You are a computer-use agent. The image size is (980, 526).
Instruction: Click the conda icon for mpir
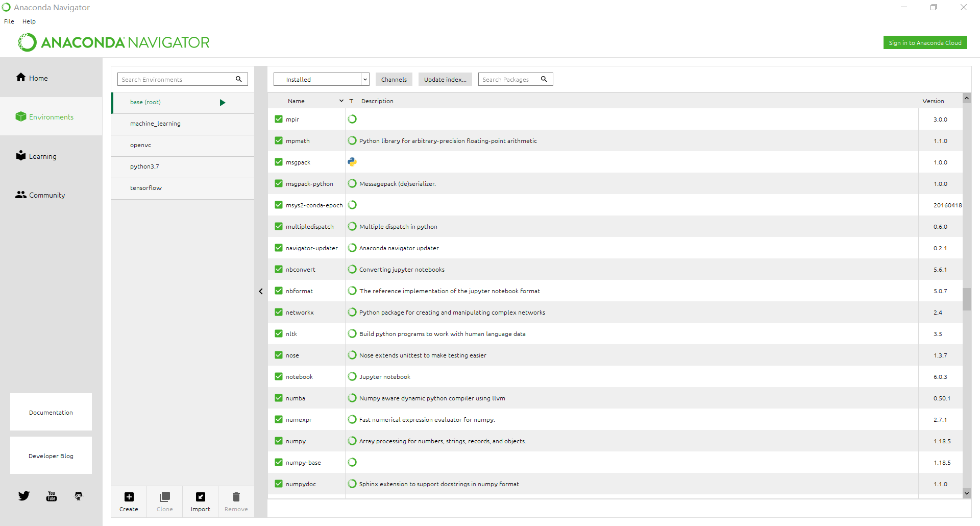(x=352, y=119)
